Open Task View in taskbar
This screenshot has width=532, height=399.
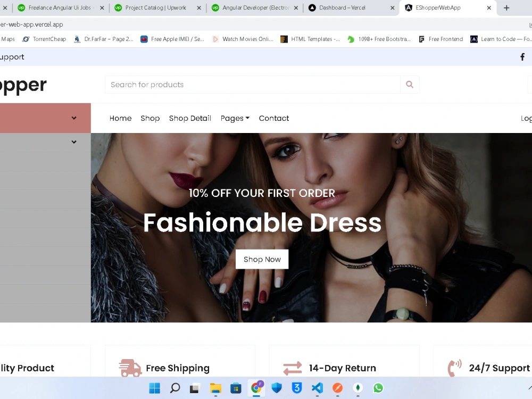tap(195, 388)
